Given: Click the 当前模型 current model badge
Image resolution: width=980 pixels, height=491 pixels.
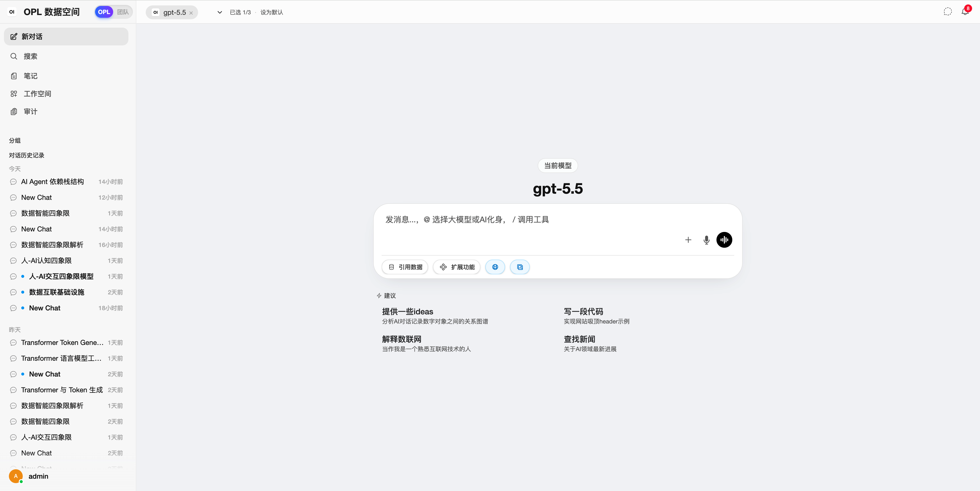Looking at the screenshot, I should 557,166.
